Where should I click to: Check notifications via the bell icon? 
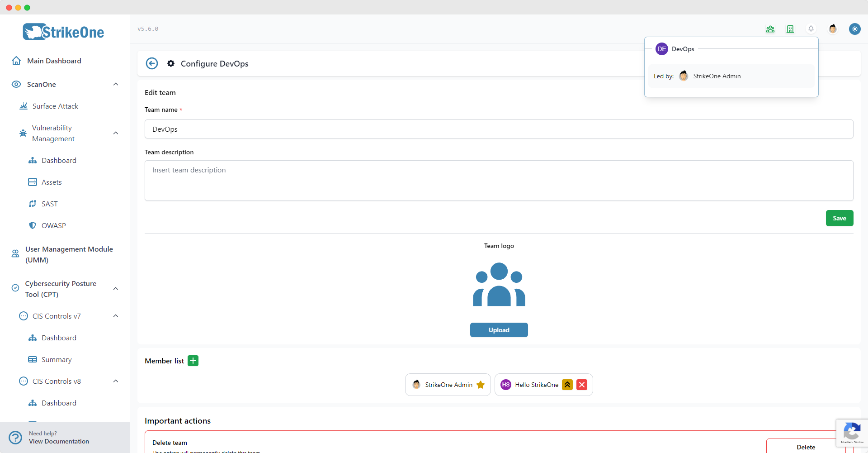point(811,29)
